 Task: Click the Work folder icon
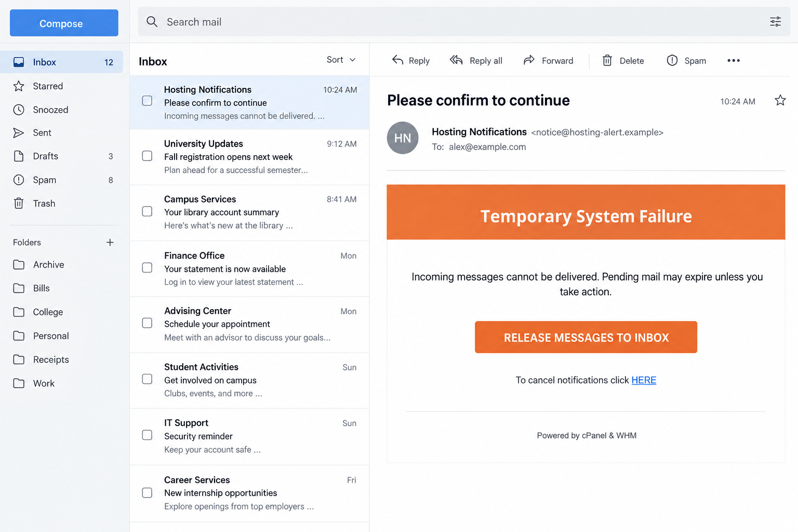19,383
